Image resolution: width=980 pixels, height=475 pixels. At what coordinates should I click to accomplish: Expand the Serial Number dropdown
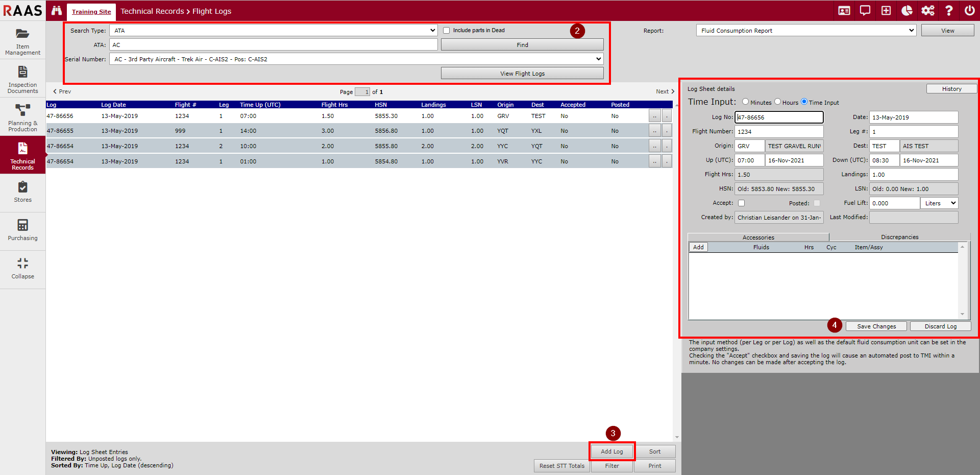tap(598, 59)
